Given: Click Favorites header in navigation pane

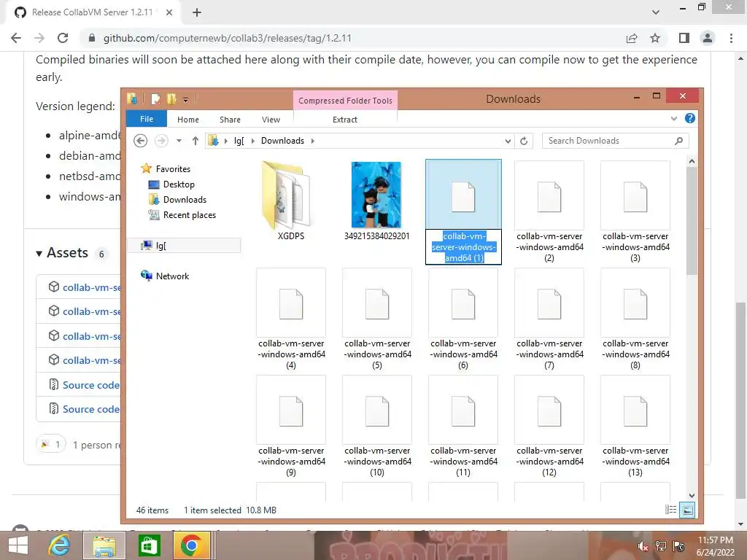Looking at the screenshot, I should pos(166,169).
